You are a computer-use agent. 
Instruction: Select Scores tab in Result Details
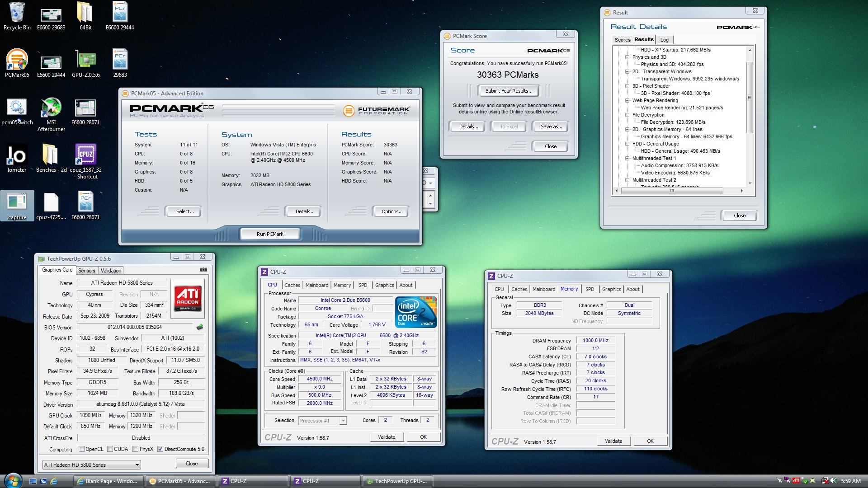[x=623, y=40]
